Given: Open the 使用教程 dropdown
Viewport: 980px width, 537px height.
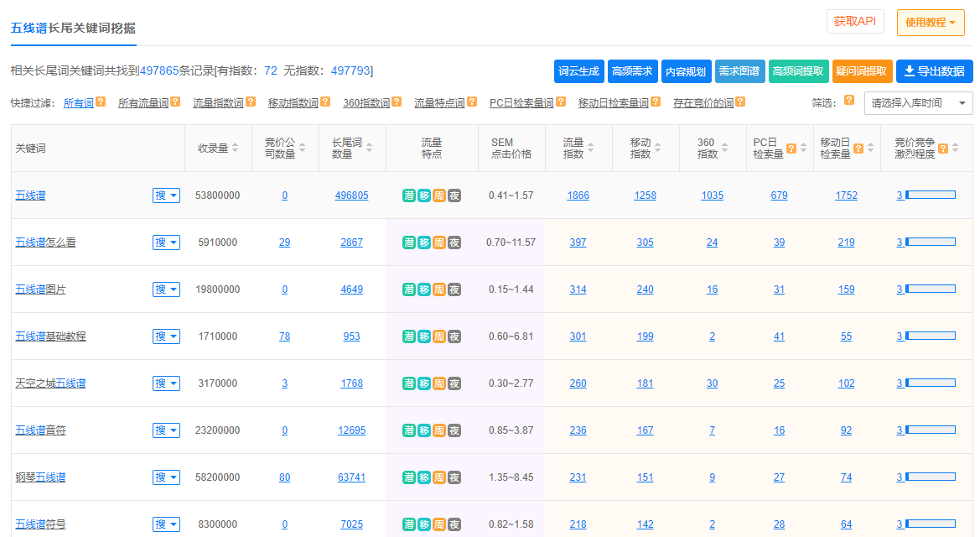Looking at the screenshot, I should coord(930,21).
